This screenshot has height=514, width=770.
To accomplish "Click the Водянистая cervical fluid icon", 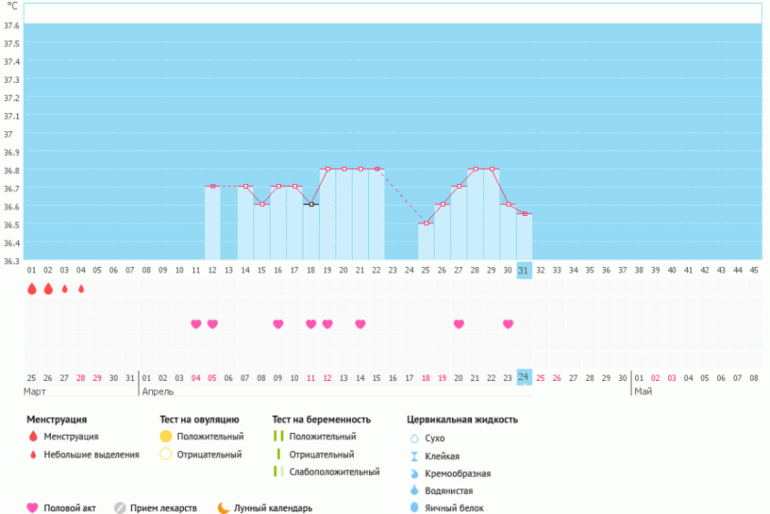I will click(414, 490).
